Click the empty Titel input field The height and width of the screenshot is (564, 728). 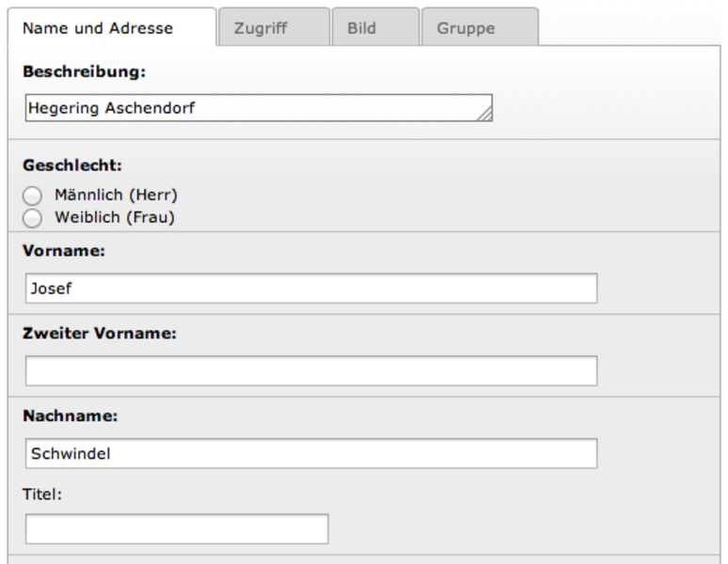tap(177, 528)
